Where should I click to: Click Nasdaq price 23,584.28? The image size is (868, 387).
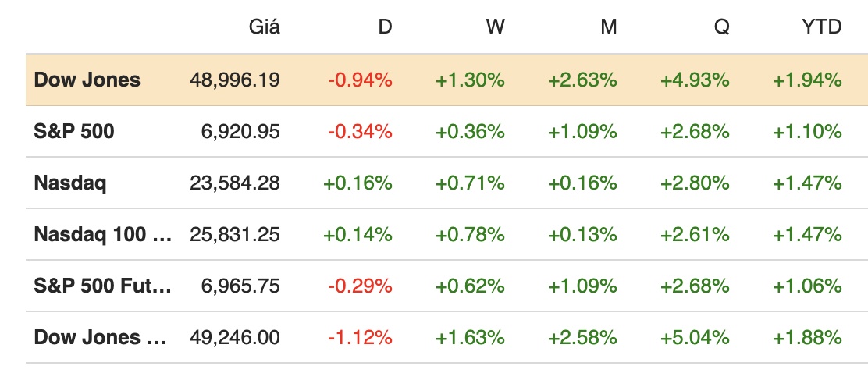(234, 183)
